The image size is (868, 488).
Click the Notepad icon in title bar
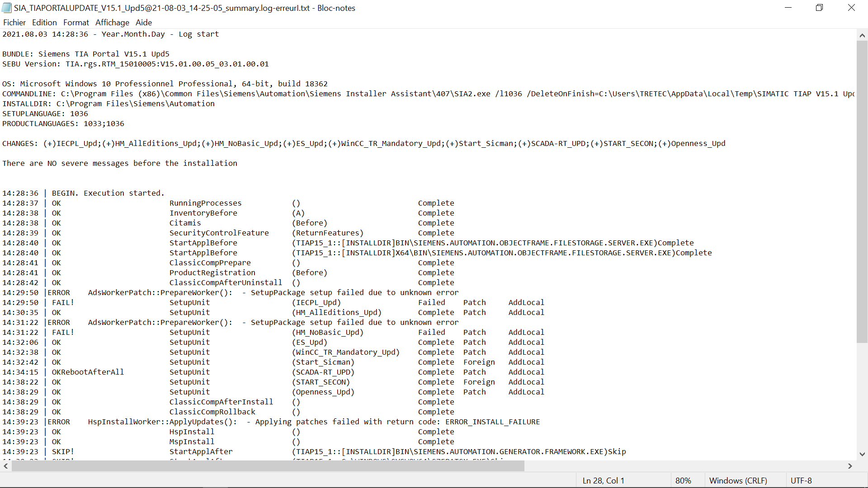pyautogui.click(x=7, y=8)
